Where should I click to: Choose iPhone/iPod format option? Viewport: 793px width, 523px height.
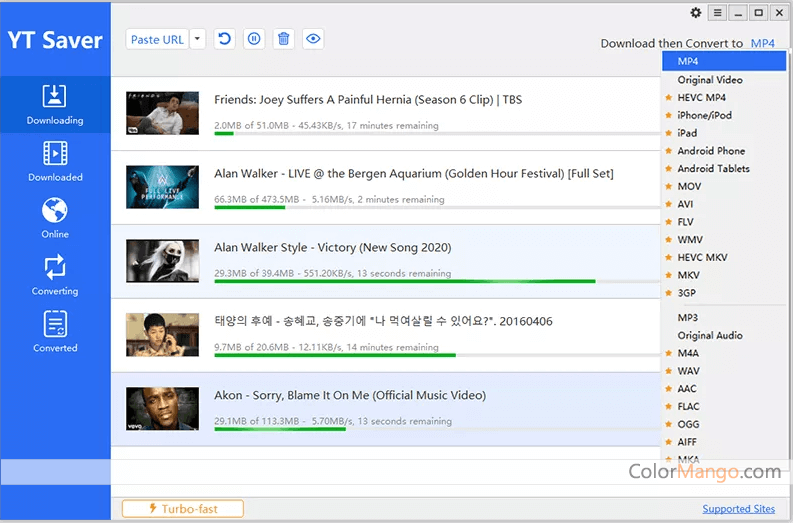coord(724,115)
